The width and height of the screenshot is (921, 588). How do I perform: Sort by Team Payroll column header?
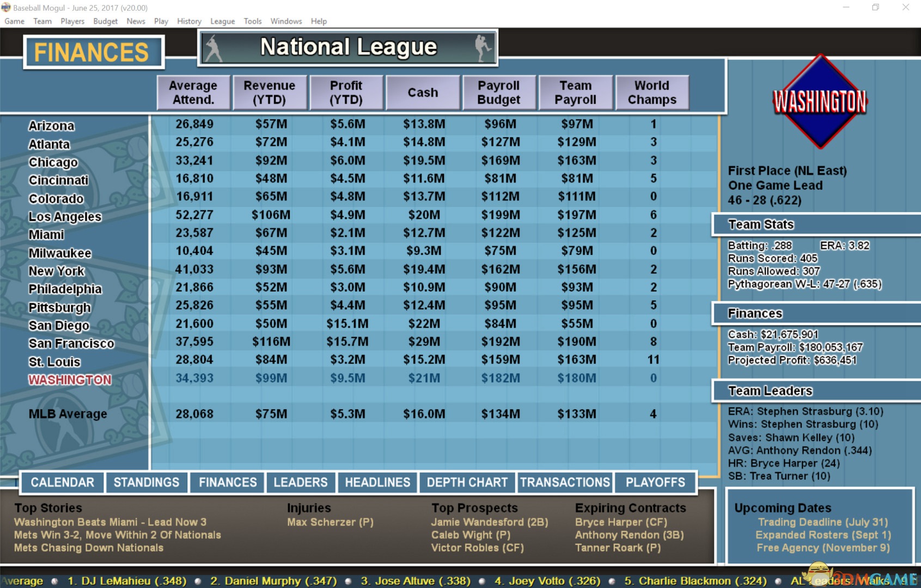click(x=575, y=93)
